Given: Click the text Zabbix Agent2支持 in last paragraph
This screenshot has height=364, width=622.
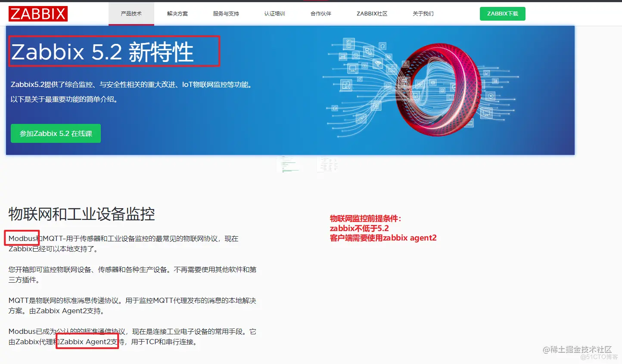Looking at the screenshot, I should (x=89, y=342).
